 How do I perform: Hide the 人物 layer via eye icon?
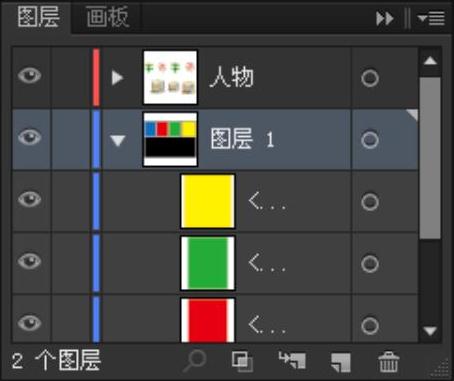[x=30, y=75]
